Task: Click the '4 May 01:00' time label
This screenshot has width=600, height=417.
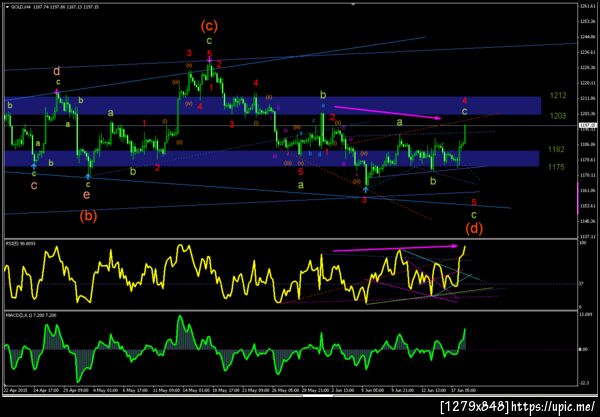Action: [108, 390]
